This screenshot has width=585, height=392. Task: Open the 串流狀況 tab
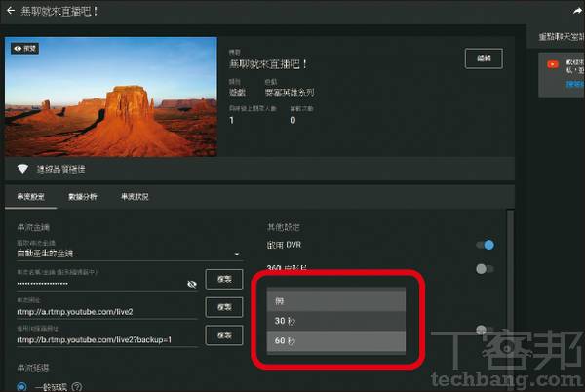coord(135,197)
